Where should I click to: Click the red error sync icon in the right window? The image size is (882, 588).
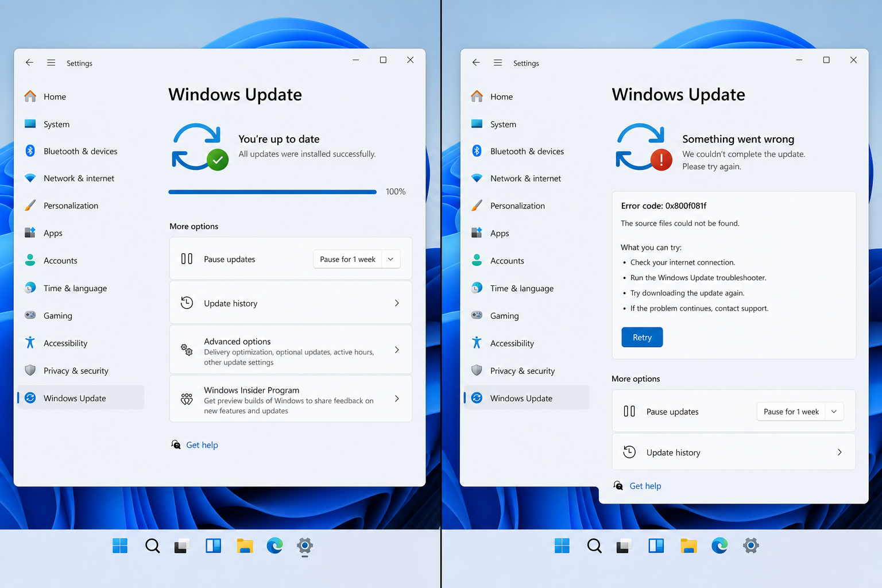[643, 147]
